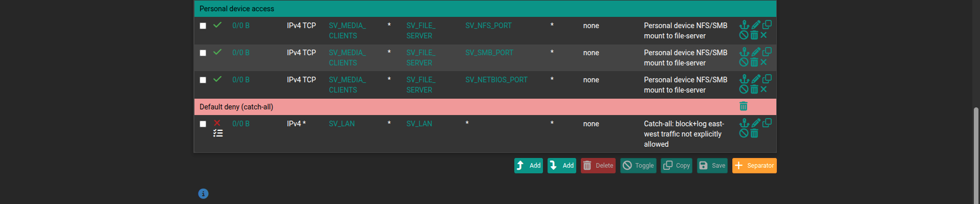This screenshot has width=980, height=204.
Task: Open SV_FILE_SERVER destination alias in SV_SMB_PORT row
Action: click(x=421, y=58)
